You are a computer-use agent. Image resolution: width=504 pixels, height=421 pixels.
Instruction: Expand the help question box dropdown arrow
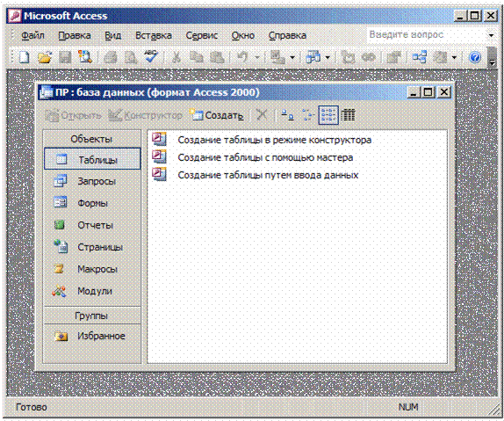[x=491, y=35]
